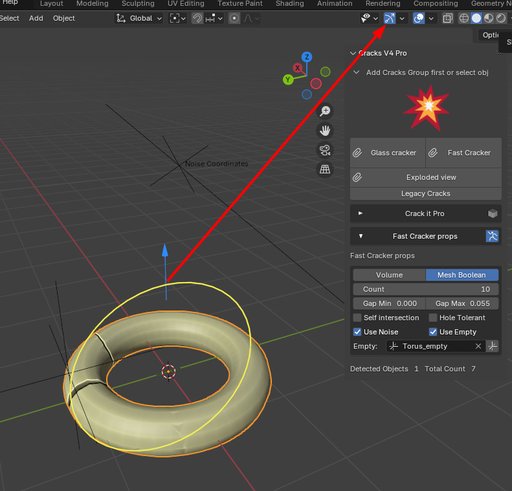
Task: Toggle X-Ray view icon
Action: click(x=448, y=18)
